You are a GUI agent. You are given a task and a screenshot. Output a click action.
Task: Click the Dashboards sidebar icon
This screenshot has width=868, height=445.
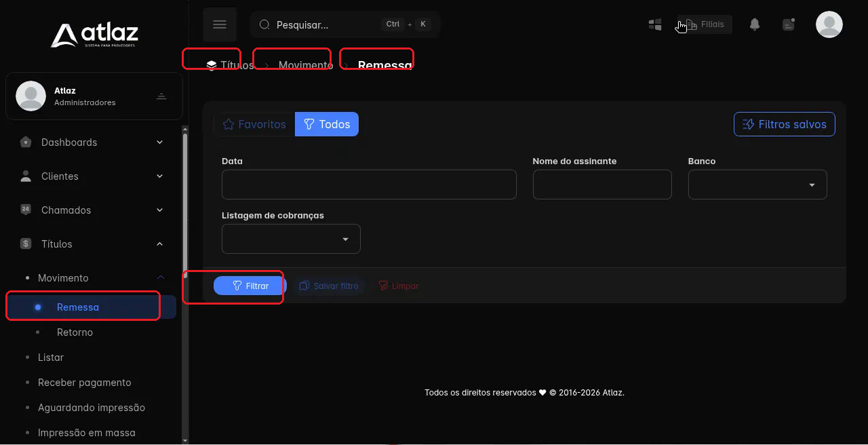coord(26,142)
